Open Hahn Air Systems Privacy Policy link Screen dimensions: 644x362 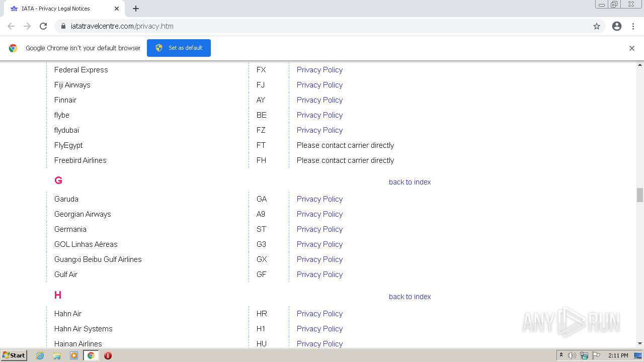click(x=319, y=329)
